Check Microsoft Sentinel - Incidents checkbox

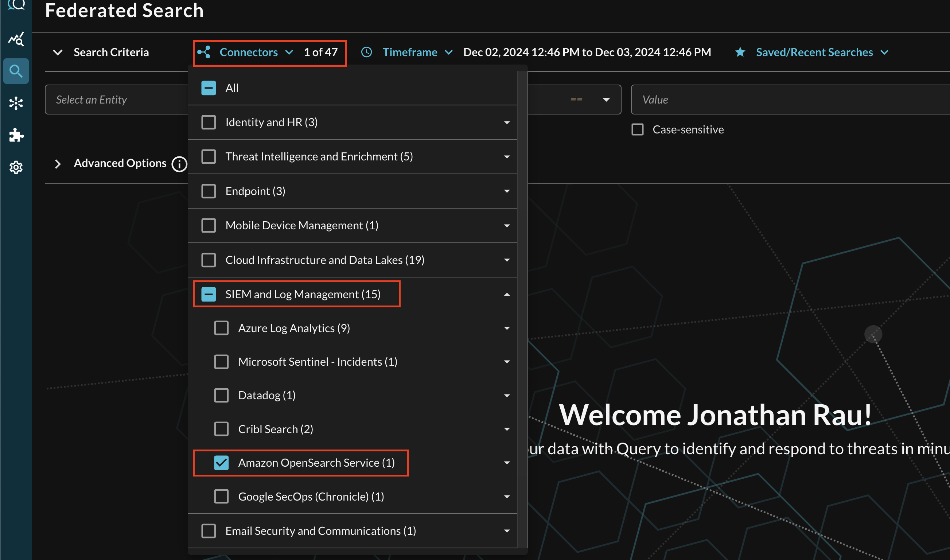click(x=222, y=362)
